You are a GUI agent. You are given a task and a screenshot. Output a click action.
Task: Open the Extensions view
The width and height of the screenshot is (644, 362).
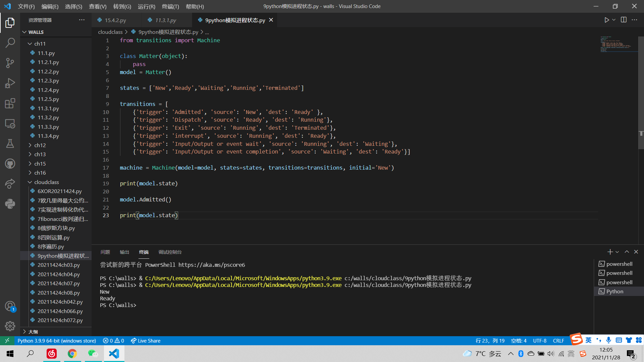click(10, 103)
